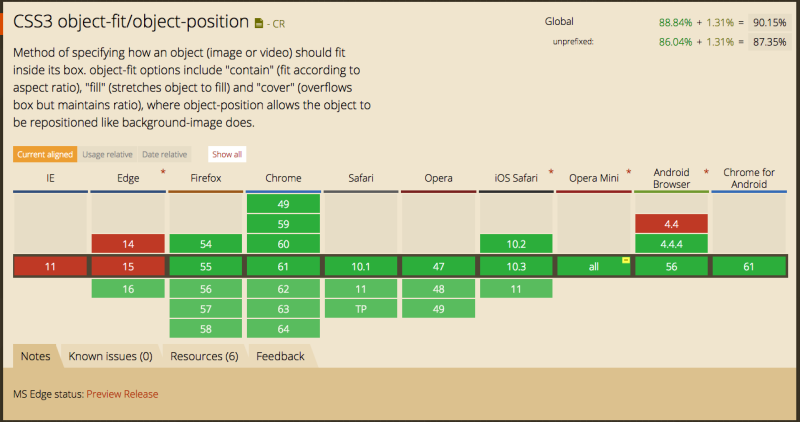Viewport: 800px width, 422px height.
Task: Click the Android Browser 56 cell
Action: point(671,266)
